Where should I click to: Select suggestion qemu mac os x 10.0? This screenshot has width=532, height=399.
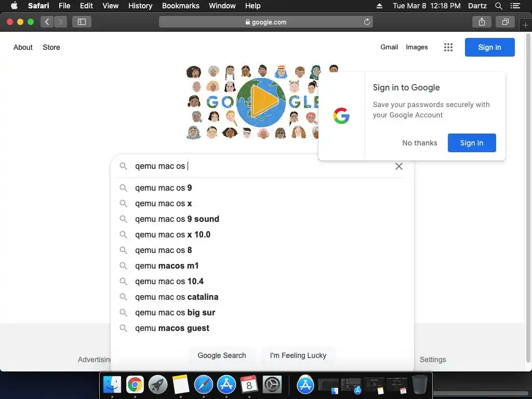click(x=261, y=234)
